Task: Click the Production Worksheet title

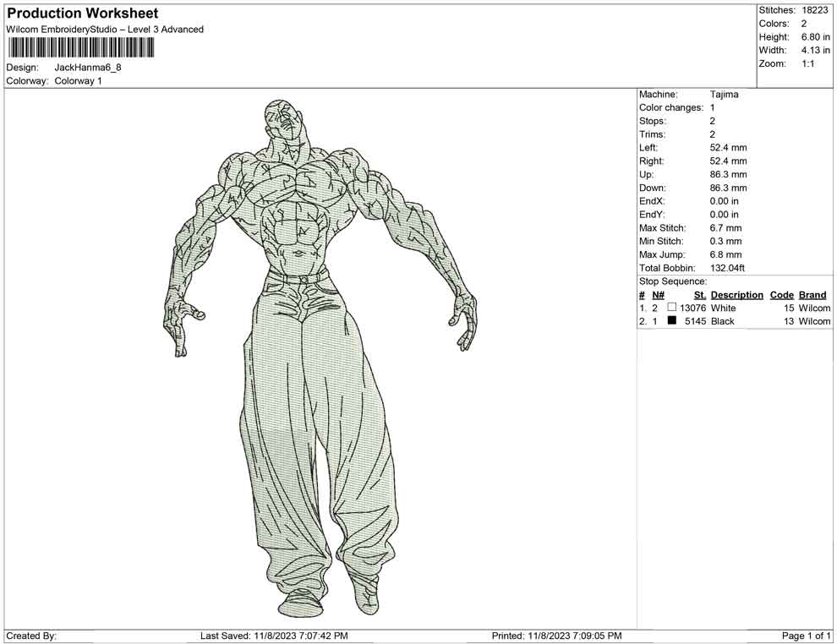Action: point(83,13)
